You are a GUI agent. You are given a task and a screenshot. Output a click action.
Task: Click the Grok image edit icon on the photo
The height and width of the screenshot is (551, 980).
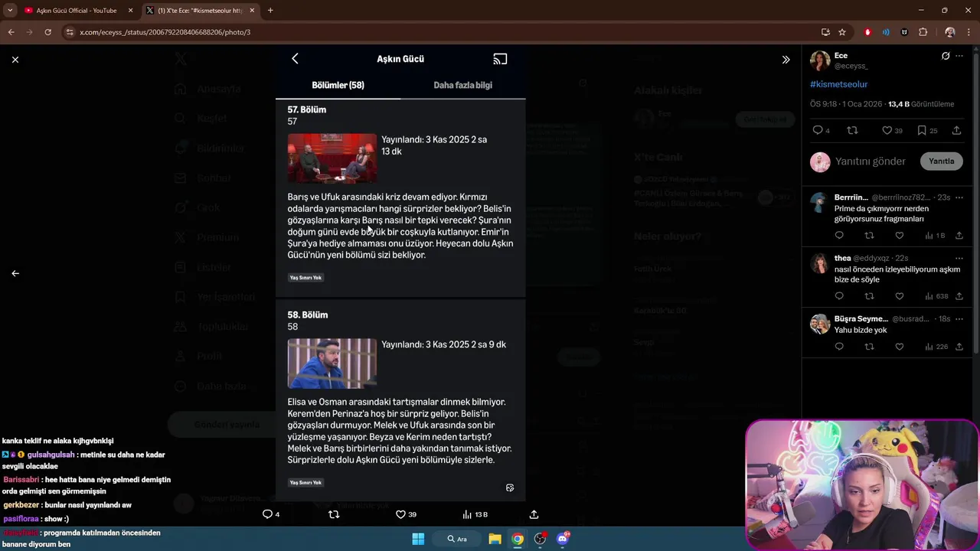(510, 487)
